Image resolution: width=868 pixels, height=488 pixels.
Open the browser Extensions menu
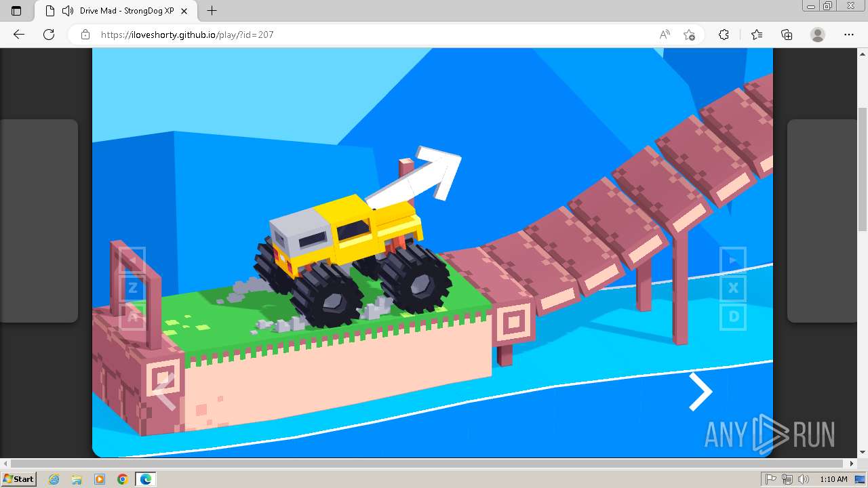(x=724, y=35)
